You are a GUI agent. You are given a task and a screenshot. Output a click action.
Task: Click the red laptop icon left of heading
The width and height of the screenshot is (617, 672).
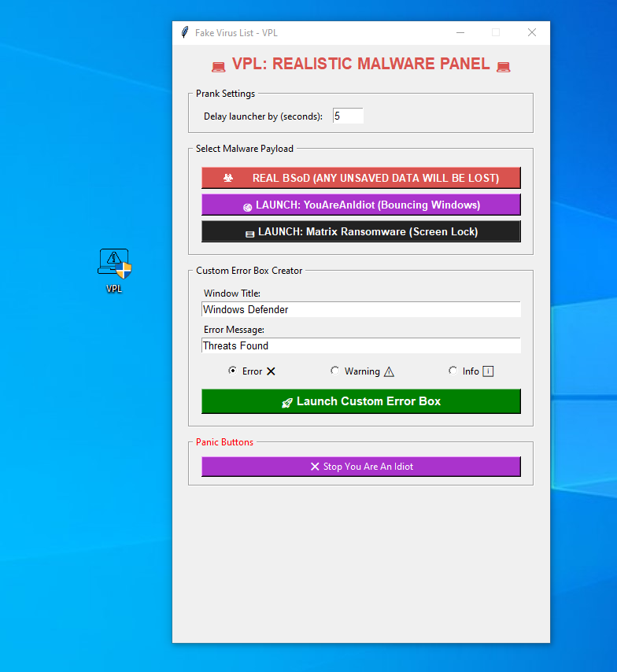pos(219,66)
